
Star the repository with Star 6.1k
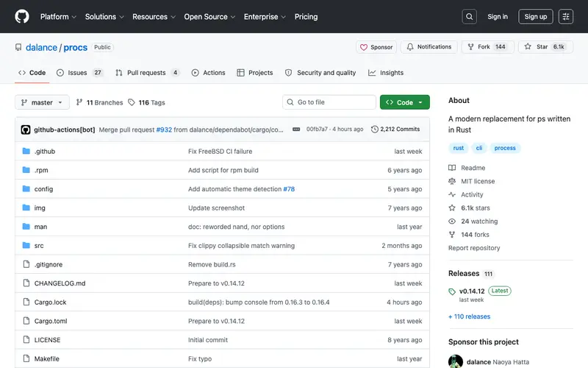point(545,47)
